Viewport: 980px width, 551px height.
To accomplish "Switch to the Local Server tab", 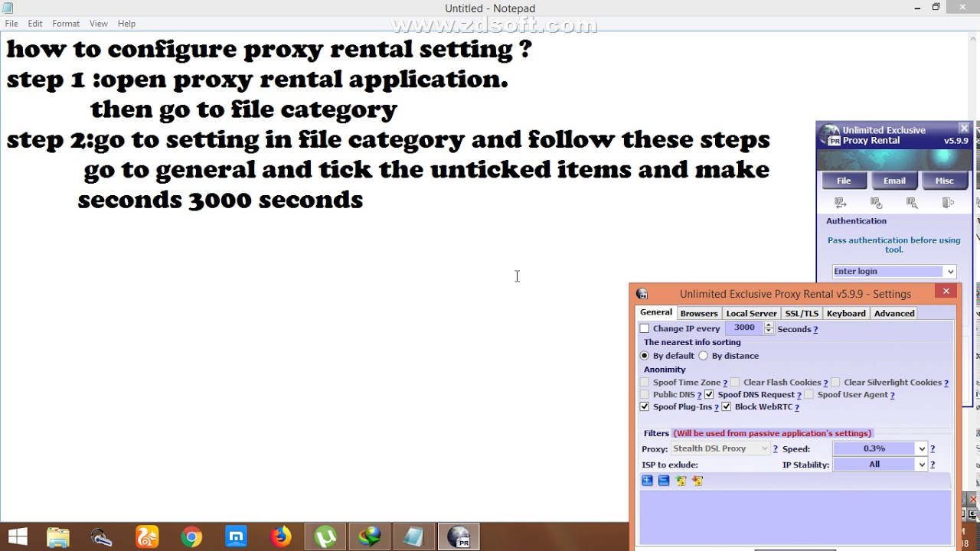I will (751, 313).
